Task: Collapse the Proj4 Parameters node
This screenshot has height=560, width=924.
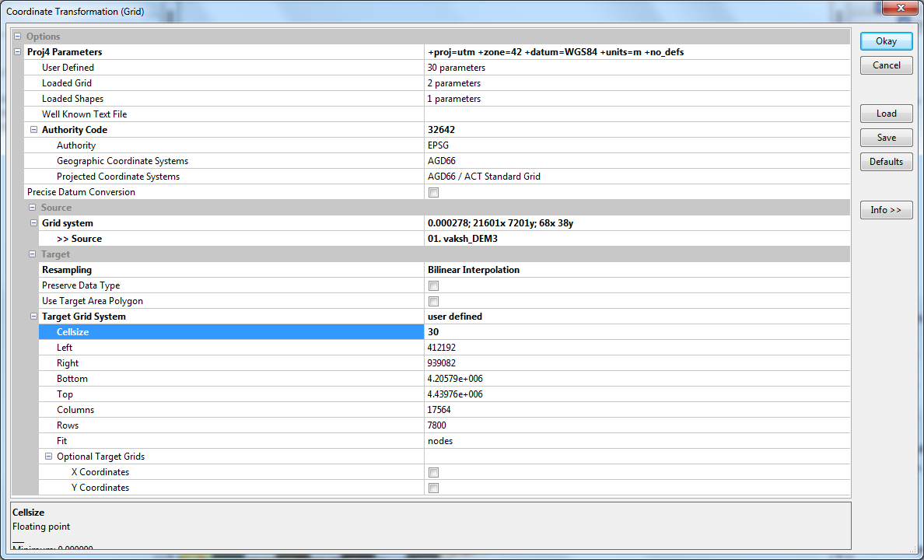Action: point(18,52)
